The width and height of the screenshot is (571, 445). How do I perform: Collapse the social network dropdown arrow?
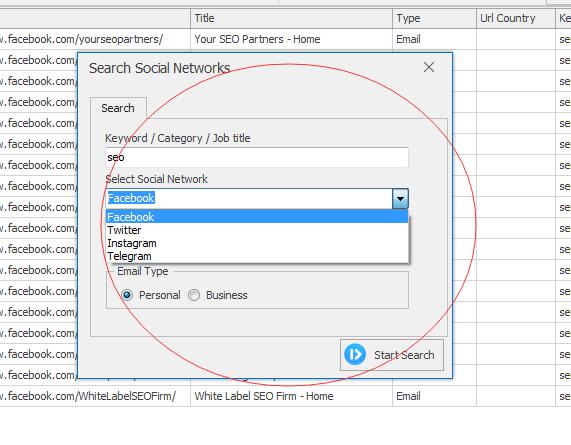point(400,198)
